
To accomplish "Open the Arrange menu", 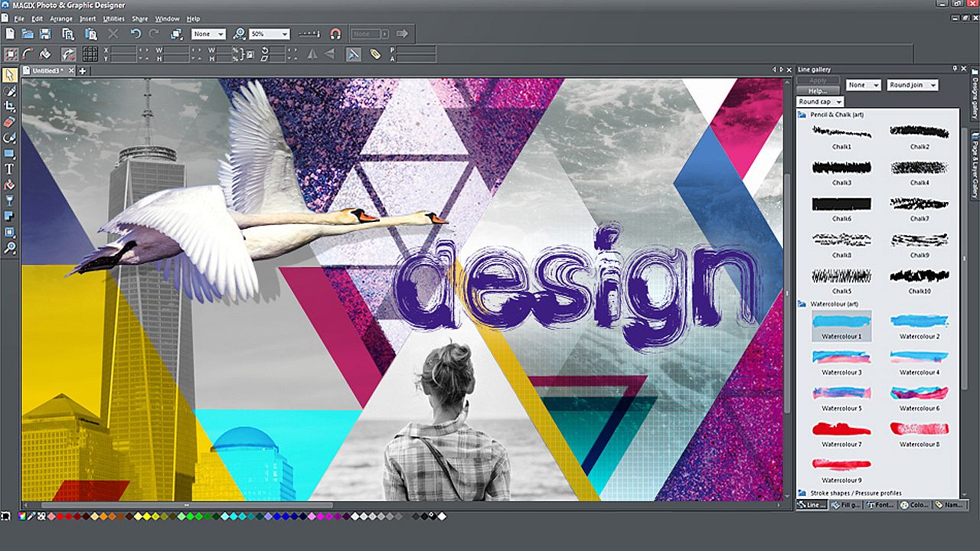I will tap(60, 18).
